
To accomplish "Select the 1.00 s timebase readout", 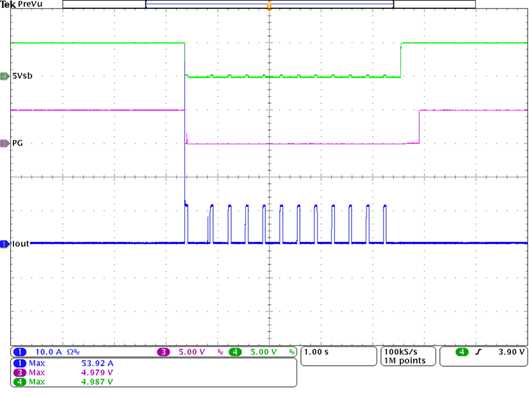I will (x=316, y=352).
